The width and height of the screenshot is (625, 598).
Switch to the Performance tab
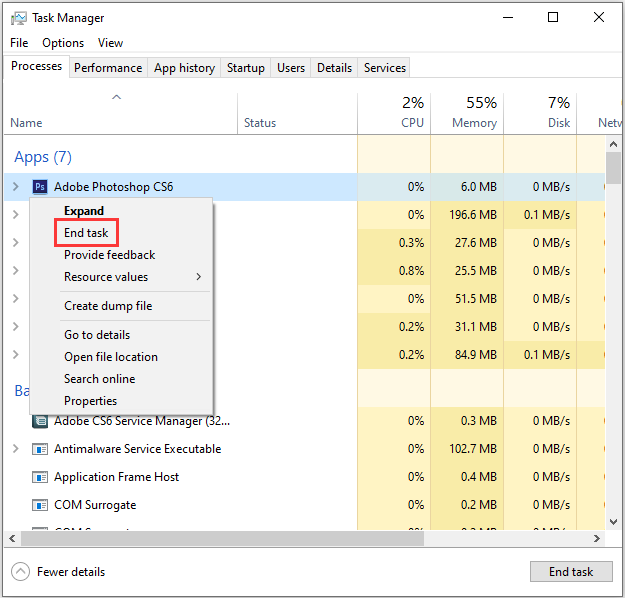click(x=108, y=68)
